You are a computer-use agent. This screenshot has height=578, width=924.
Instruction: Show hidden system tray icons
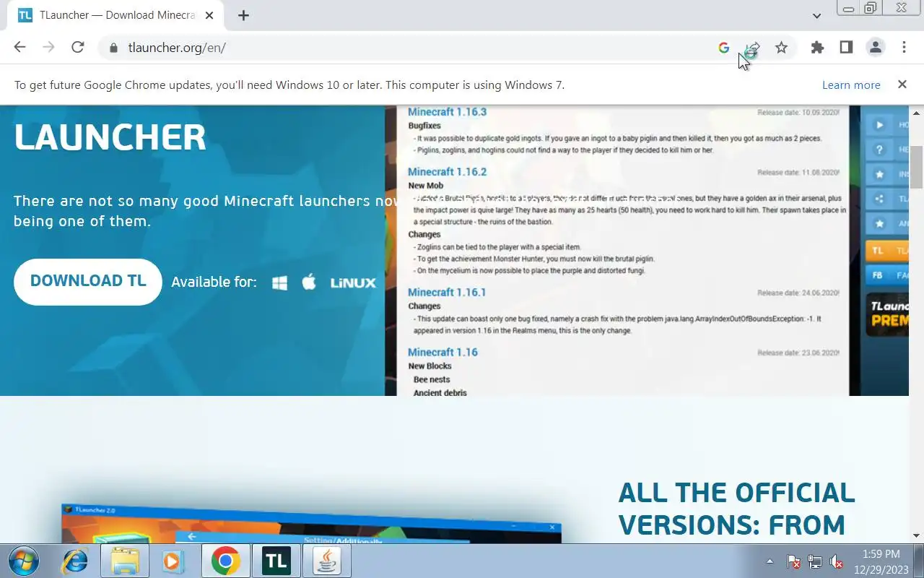click(770, 561)
